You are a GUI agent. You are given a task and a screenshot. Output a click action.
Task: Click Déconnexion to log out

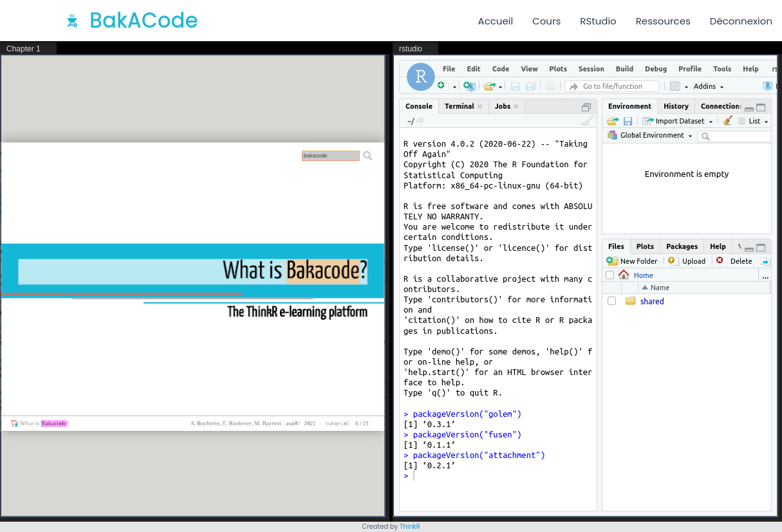741,21
